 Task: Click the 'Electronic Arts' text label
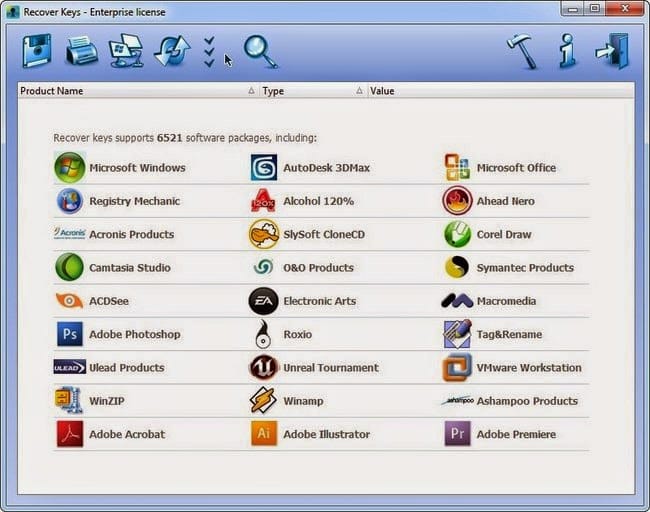point(320,301)
